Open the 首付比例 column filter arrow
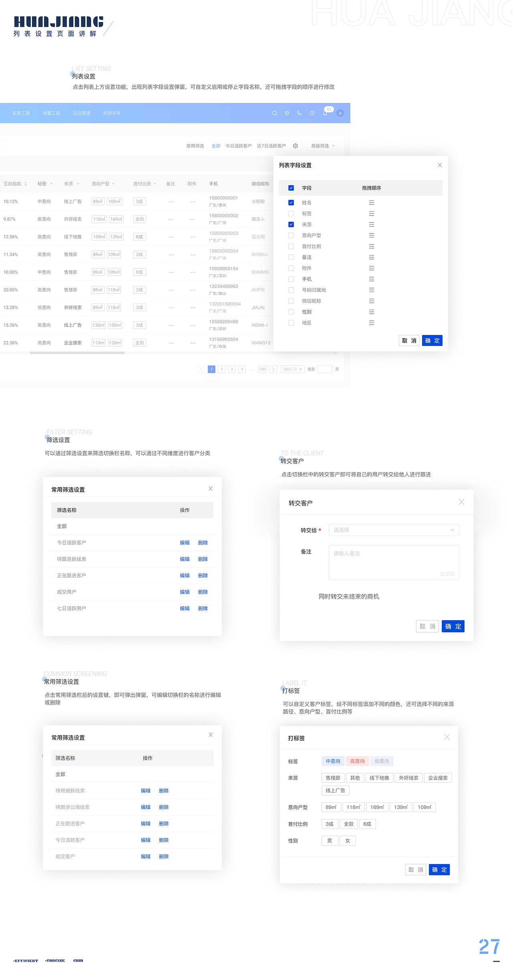Viewport: 513px width, 980px height. click(155, 184)
